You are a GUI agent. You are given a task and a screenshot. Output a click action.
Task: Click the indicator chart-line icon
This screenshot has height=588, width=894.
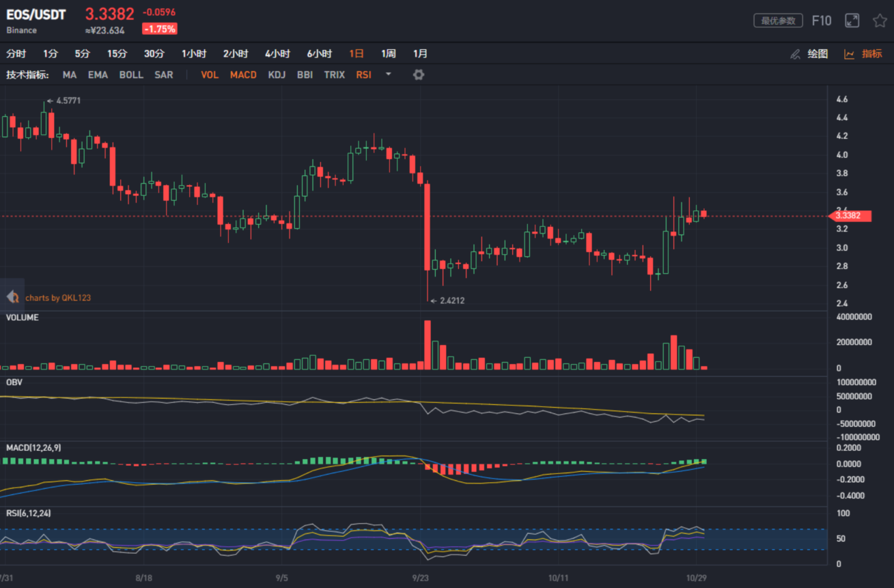coord(849,54)
